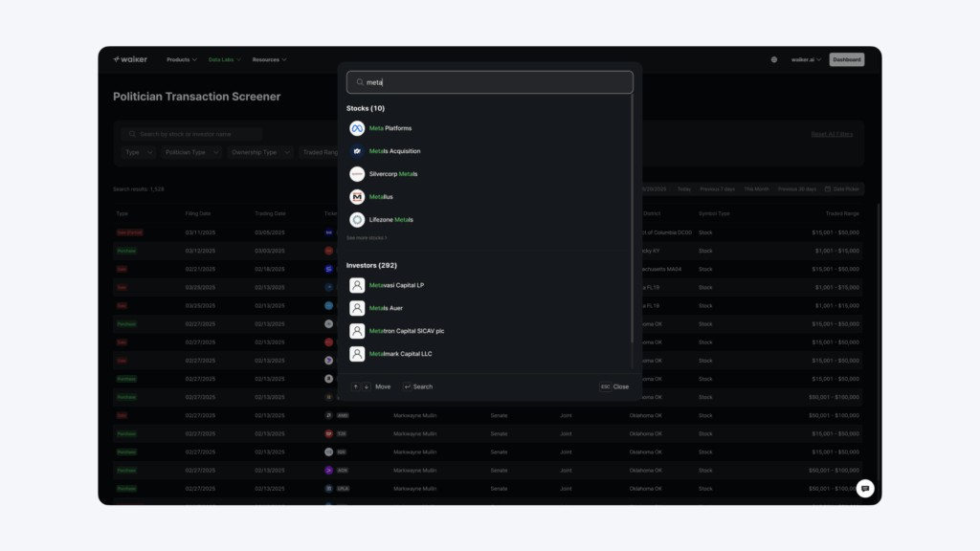The image size is (980, 551).
Task: Click the magnifier icon in the screener search field
Action: point(132,134)
